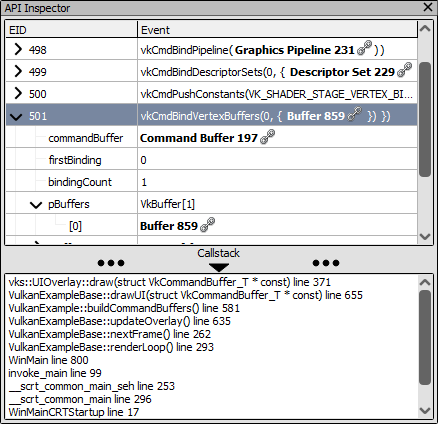Open the Command Buffer 197 resource link icon
This screenshot has height=424, width=438.
[x=267, y=136]
